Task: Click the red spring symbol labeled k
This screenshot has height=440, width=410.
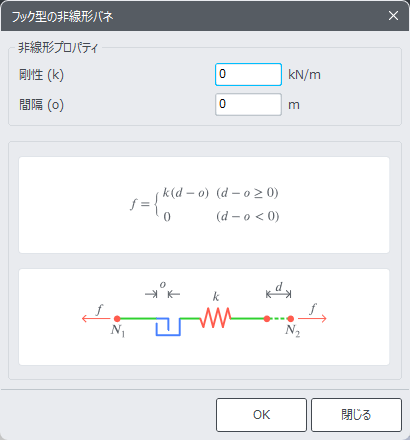Action: tap(216, 318)
